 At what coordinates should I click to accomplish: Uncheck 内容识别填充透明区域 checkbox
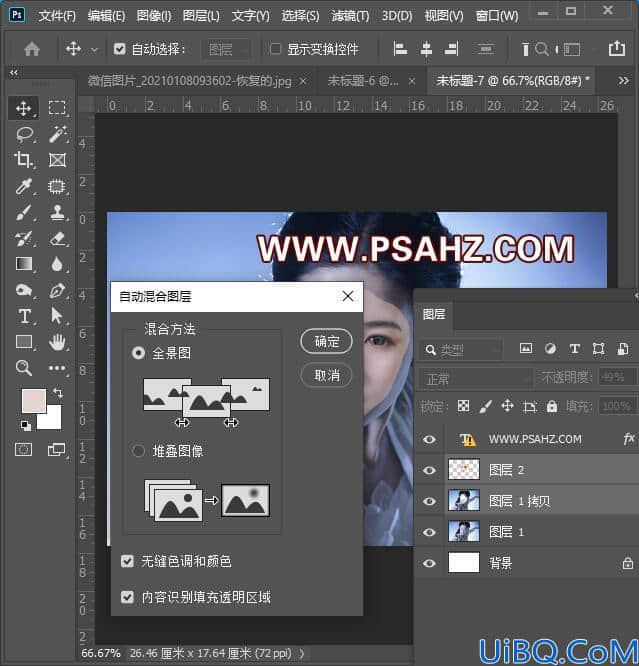(127, 597)
